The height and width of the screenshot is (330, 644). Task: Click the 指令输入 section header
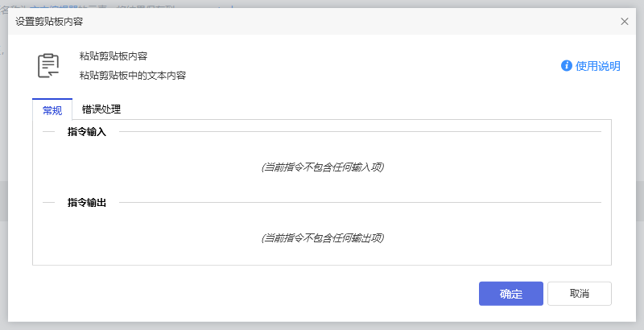87,131
